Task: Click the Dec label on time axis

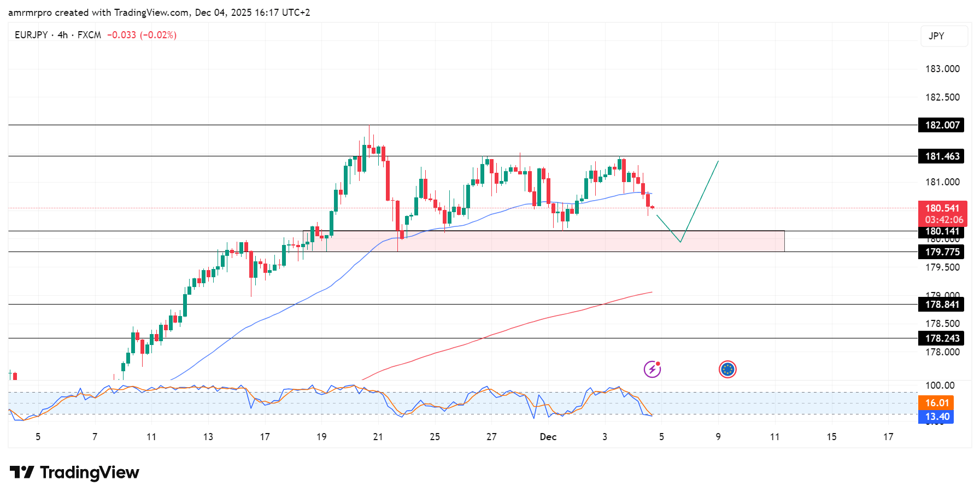Action: 548,437
